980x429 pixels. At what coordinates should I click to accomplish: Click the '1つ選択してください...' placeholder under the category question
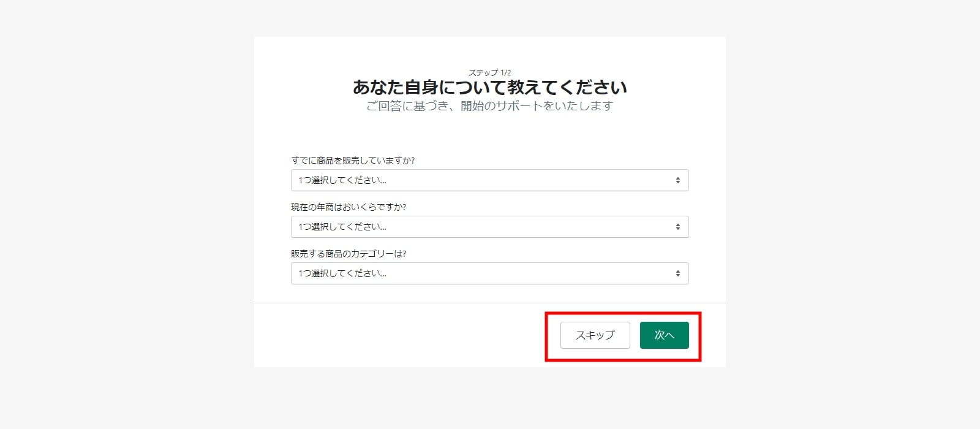(342, 273)
